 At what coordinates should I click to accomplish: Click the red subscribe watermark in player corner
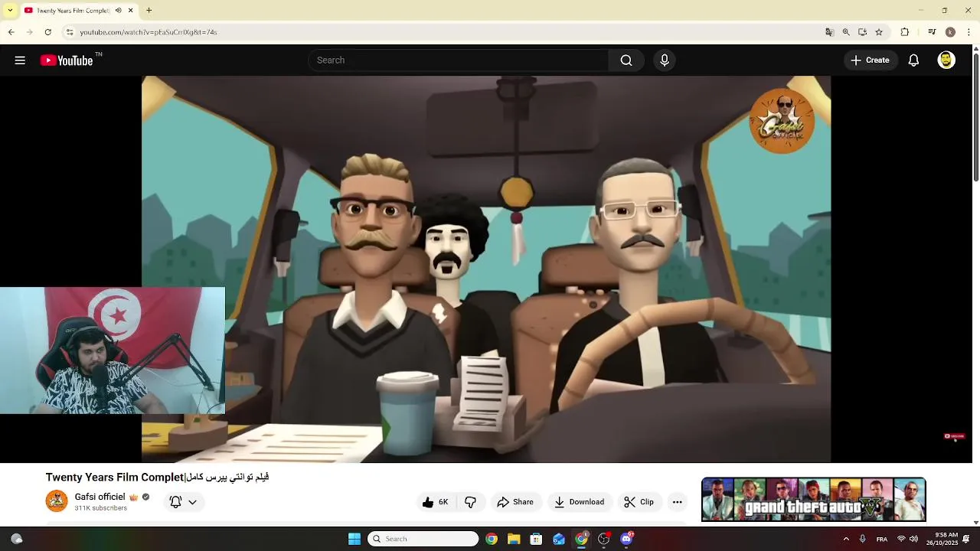954,436
